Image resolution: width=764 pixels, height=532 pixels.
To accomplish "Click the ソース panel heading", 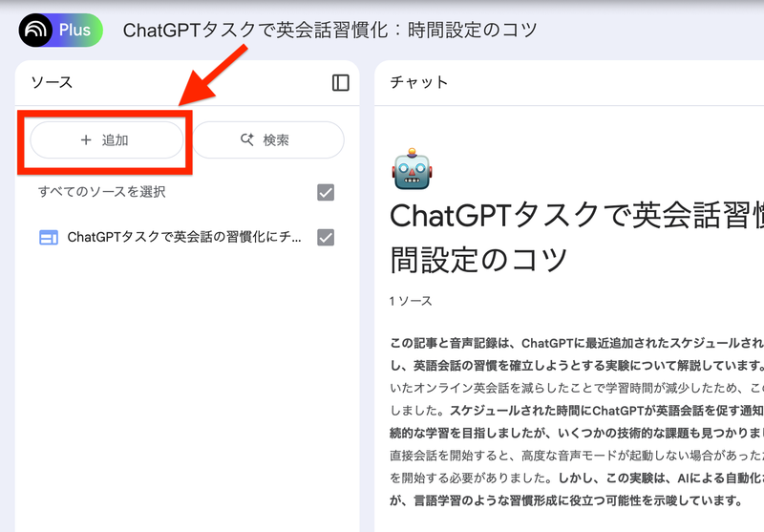I will [x=52, y=82].
